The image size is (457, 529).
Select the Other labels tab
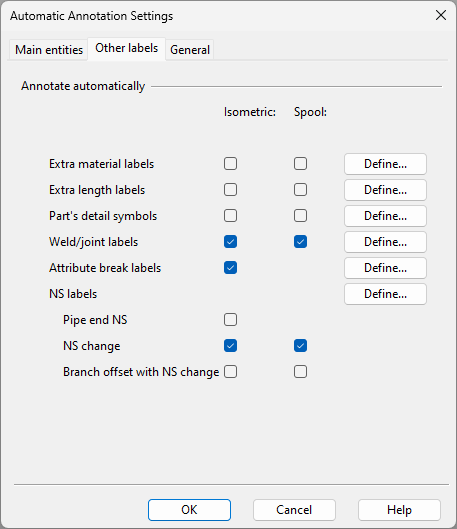(126, 48)
